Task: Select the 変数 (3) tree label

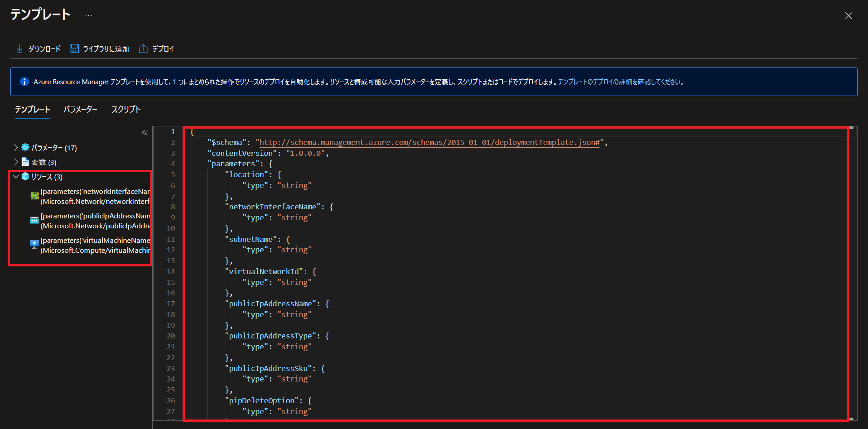Action: click(x=44, y=162)
